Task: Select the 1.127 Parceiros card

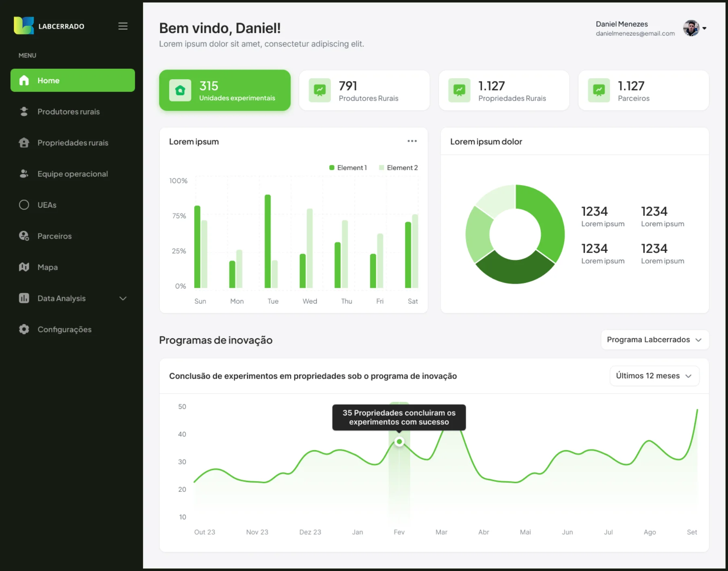Action: tap(643, 90)
